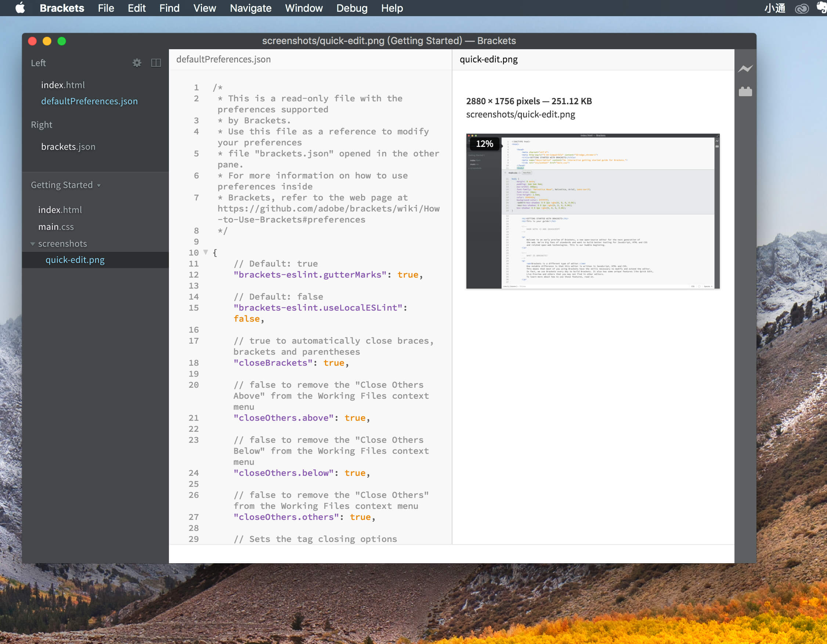This screenshot has width=827, height=644.
Task: Click the false value under useLocalESLint
Action: pyautogui.click(x=246, y=319)
